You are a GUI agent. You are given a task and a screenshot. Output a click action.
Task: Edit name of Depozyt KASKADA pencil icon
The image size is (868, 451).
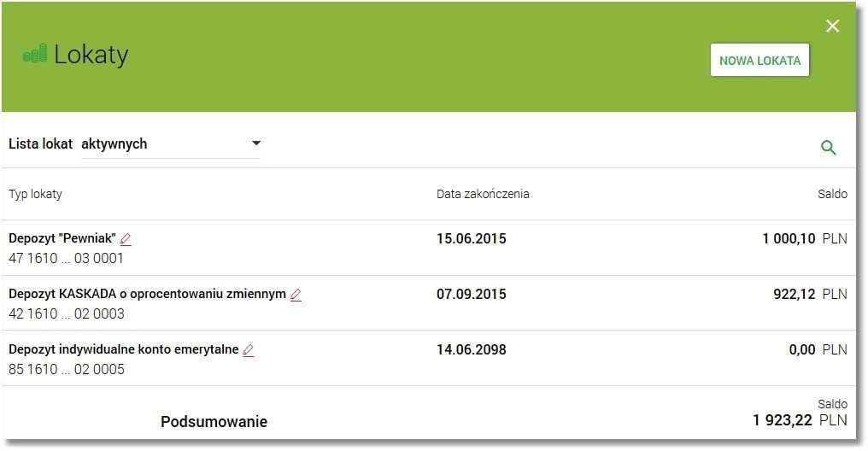click(296, 295)
